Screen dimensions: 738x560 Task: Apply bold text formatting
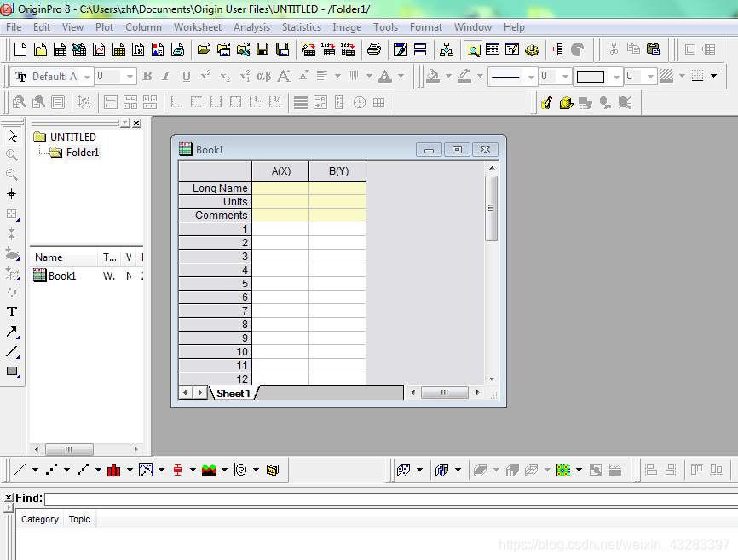coord(147,76)
